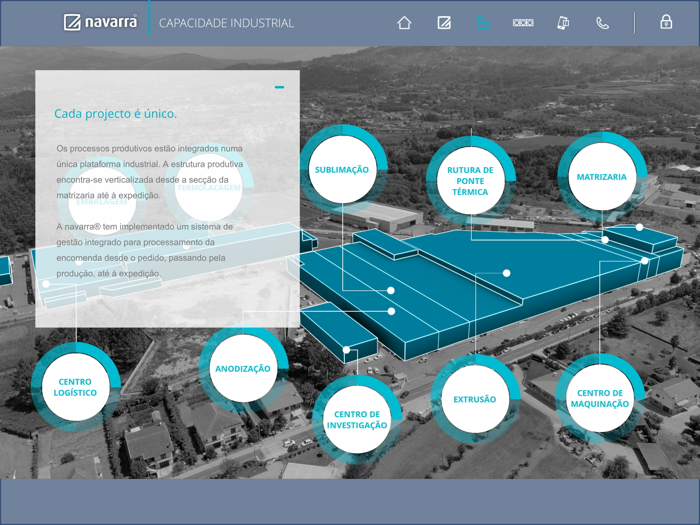Screen dimensions: 700x525
Task: Click the map marker connected to Sublimação
Action: [391, 291]
